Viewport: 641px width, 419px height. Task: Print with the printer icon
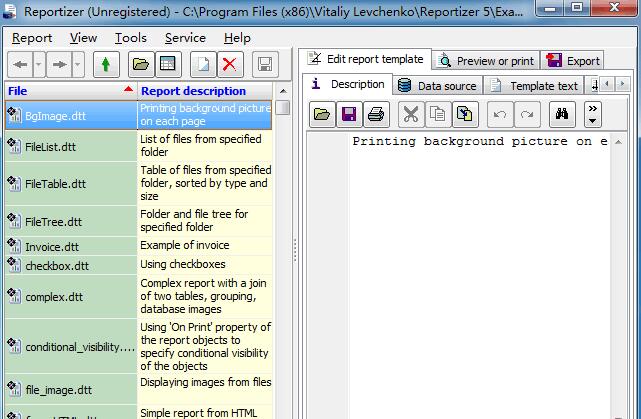(376, 114)
